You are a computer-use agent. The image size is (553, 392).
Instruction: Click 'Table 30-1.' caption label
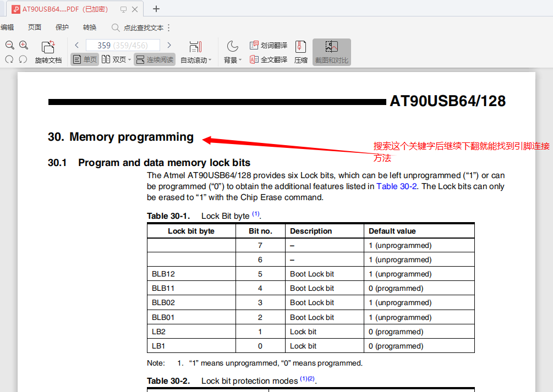pos(168,216)
